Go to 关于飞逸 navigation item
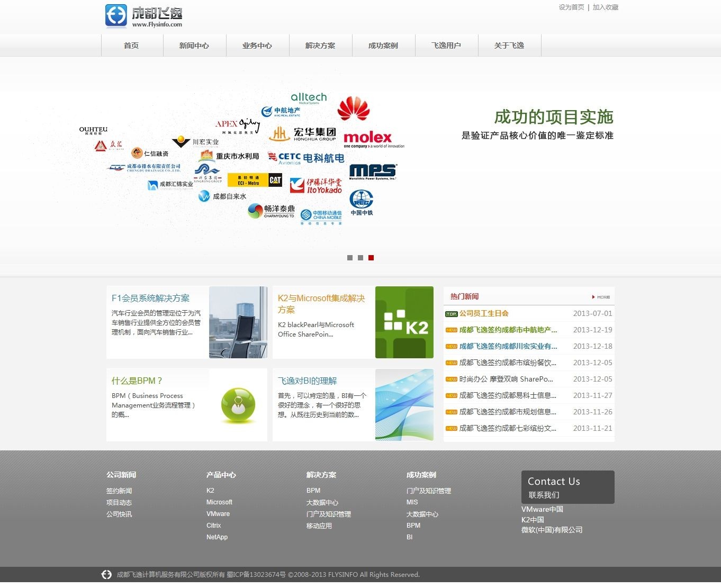This screenshot has height=588, width=721. click(509, 46)
